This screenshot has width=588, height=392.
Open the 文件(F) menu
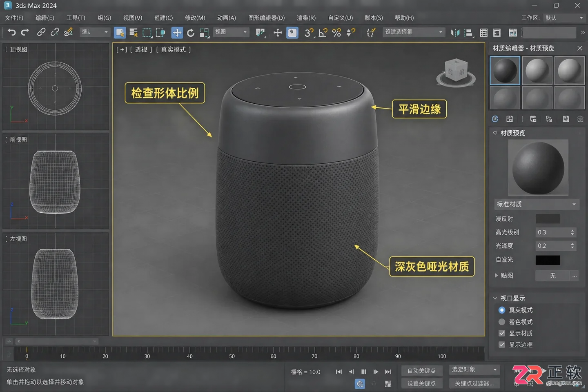click(x=14, y=18)
